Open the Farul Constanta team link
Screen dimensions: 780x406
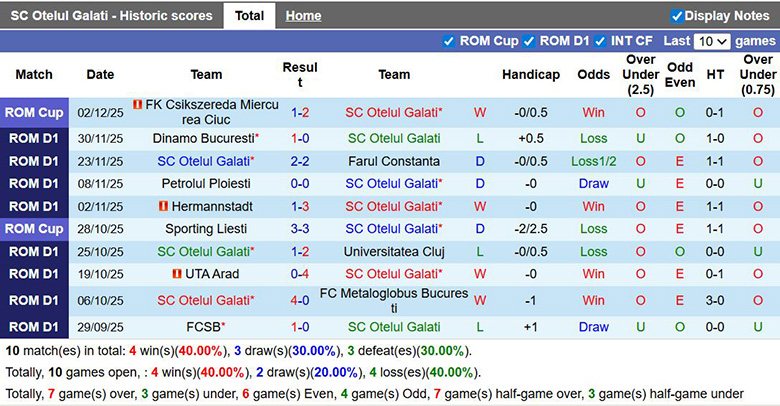pos(394,161)
